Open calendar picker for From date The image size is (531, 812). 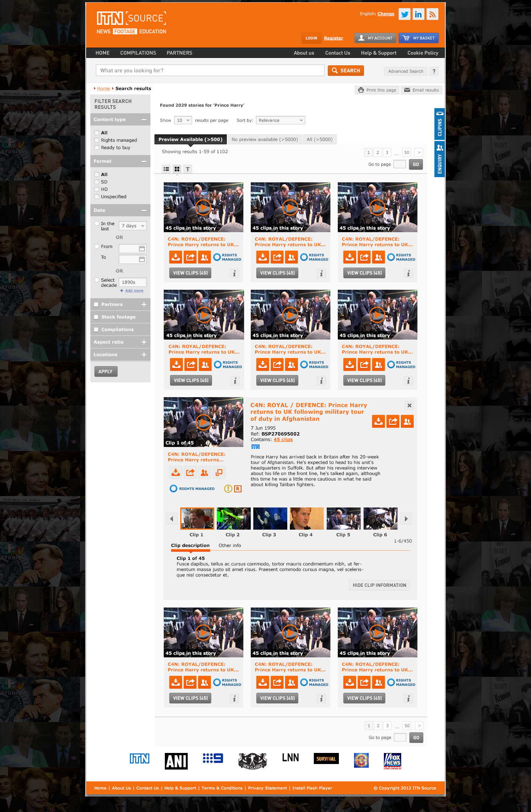pyautogui.click(x=142, y=248)
